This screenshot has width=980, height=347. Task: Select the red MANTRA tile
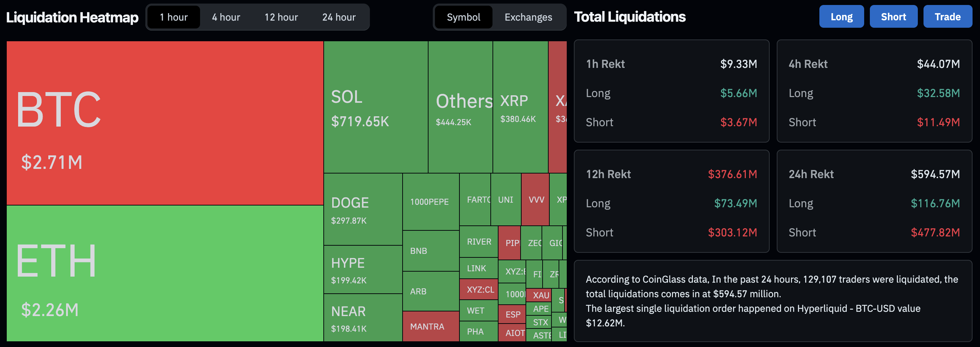(431, 326)
